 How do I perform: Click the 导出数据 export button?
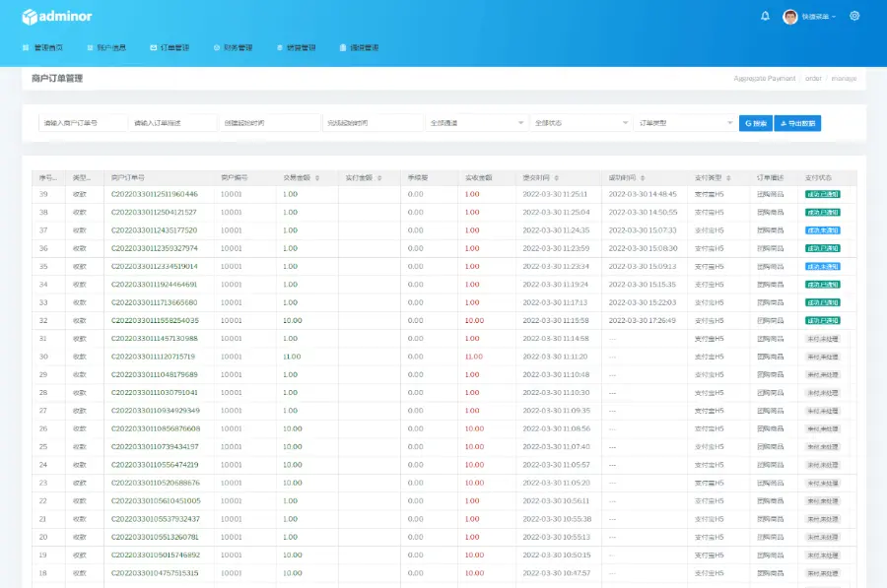click(x=798, y=123)
